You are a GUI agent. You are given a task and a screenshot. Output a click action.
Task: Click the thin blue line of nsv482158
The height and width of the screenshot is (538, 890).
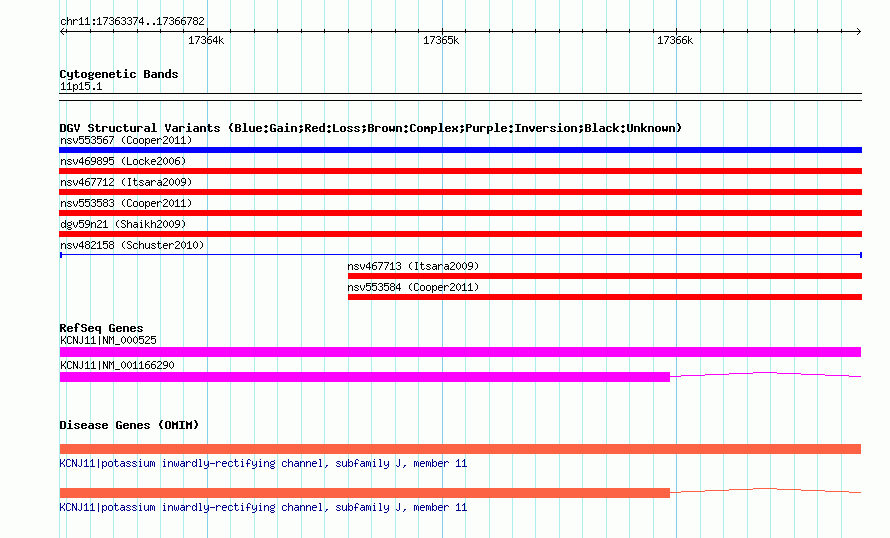[x=460, y=255]
